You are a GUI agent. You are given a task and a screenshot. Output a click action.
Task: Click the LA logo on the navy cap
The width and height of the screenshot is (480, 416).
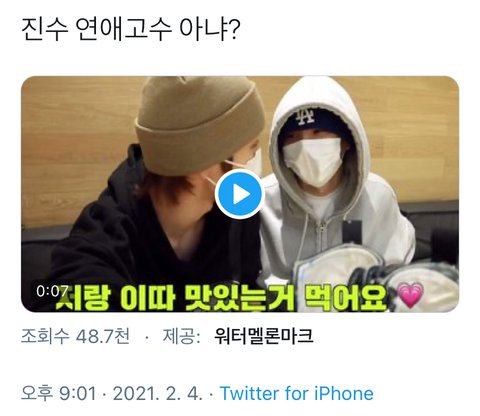coord(306,116)
